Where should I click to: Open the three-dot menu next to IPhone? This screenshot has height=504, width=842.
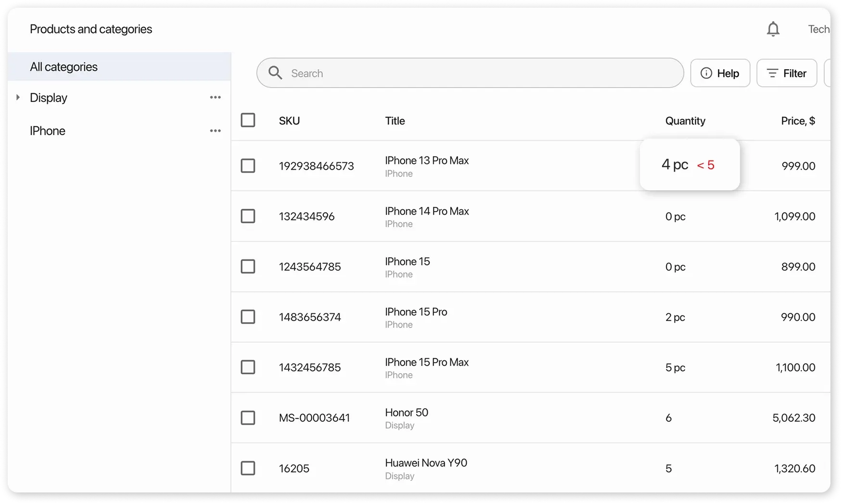[215, 130]
